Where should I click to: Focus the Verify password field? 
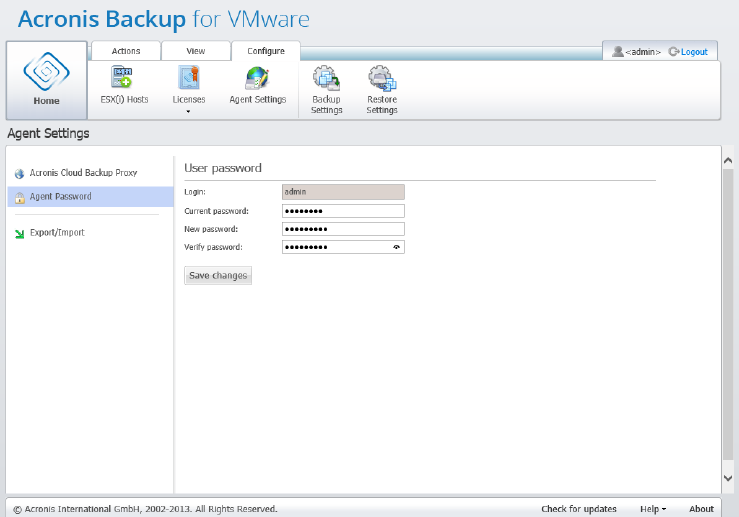pos(343,247)
